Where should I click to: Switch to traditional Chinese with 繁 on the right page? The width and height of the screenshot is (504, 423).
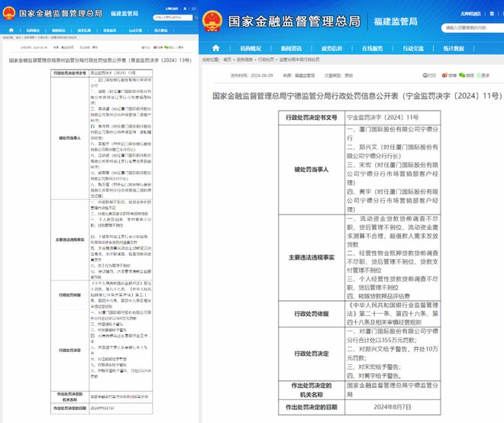[492, 14]
